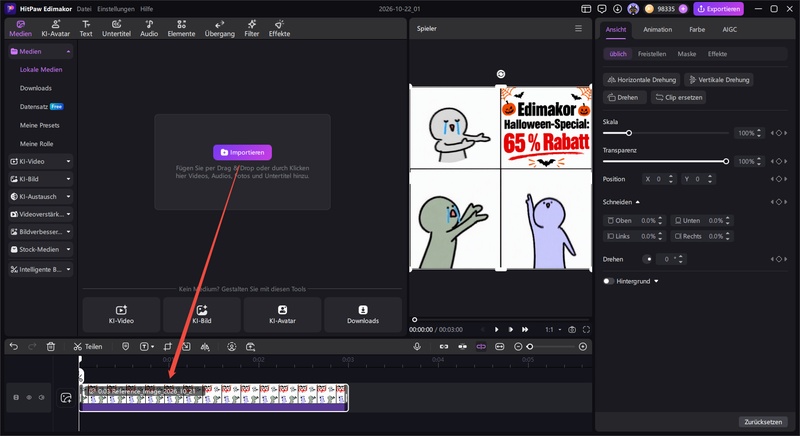Click the rotation handle above the preview image

point(501,74)
